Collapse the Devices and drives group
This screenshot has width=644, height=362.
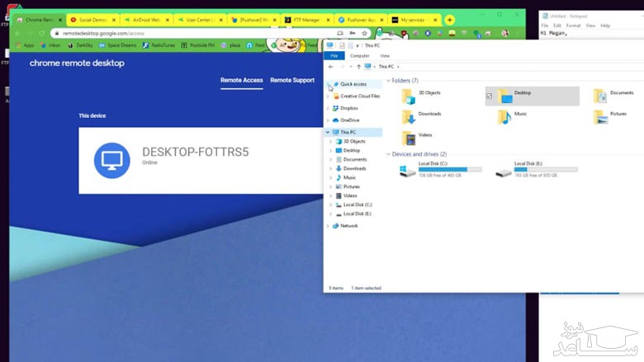point(388,154)
